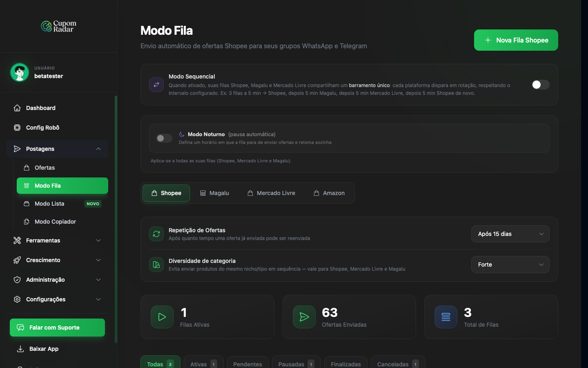588x368 pixels.
Task: Open the Config Robô page
Action: click(x=57, y=128)
